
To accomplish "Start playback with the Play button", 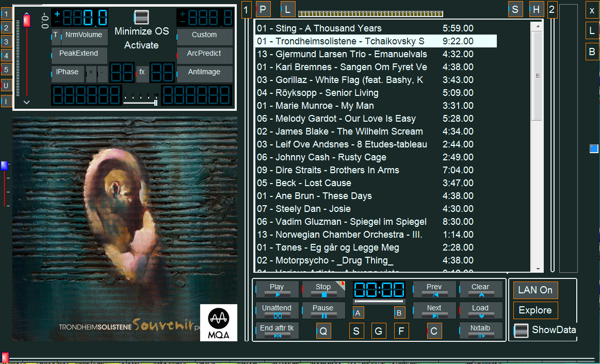I will [277, 289].
